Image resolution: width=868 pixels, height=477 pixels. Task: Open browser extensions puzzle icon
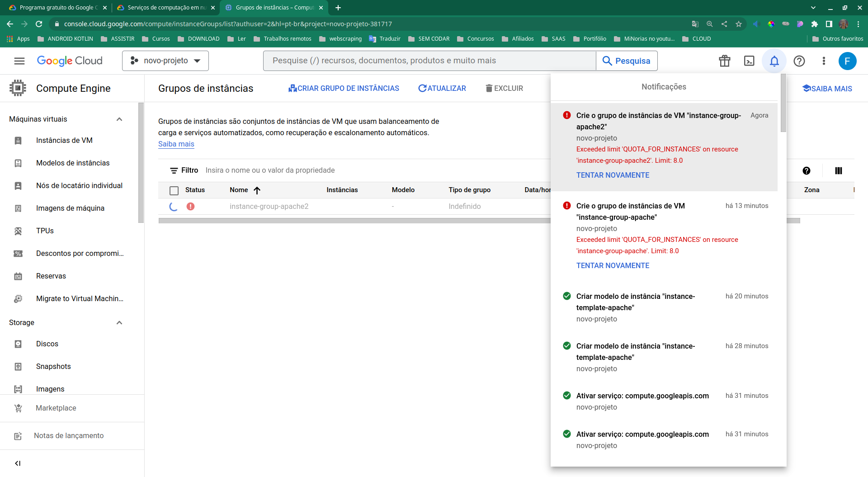click(815, 24)
